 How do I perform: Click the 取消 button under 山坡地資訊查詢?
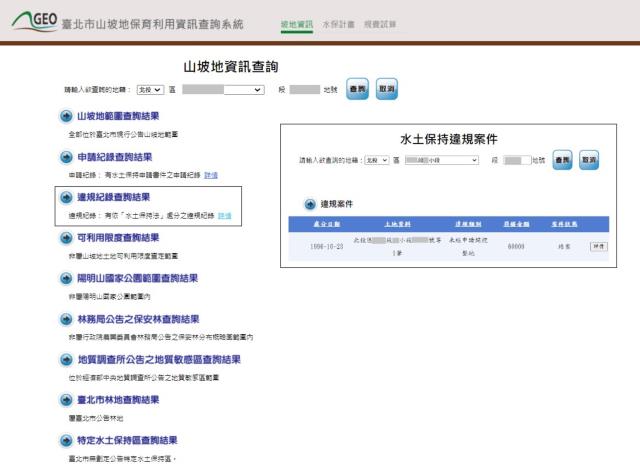(x=387, y=89)
